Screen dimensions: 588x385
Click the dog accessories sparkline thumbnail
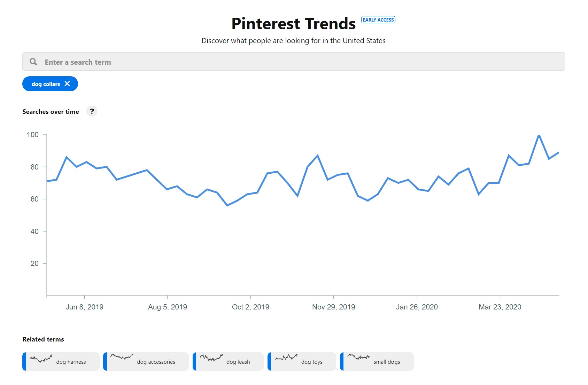click(122, 357)
